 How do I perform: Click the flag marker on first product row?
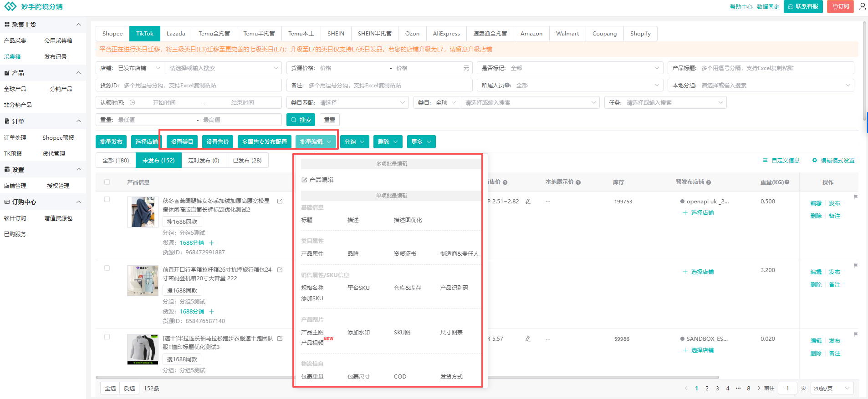(856, 197)
